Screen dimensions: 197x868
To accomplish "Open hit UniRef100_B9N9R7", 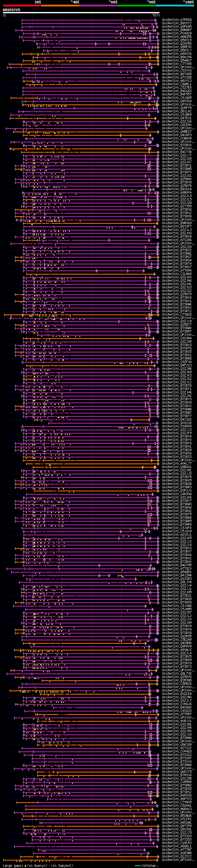I will click(x=177, y=30).
